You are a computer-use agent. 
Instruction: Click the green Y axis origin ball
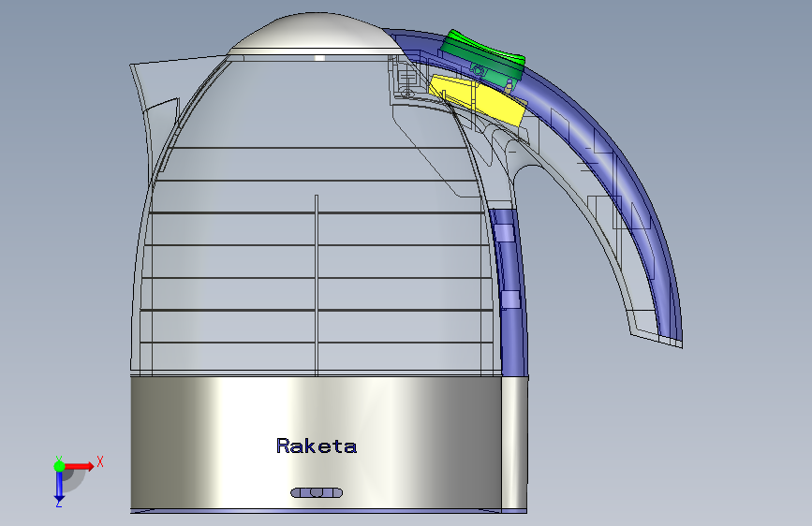pos(59,466)
